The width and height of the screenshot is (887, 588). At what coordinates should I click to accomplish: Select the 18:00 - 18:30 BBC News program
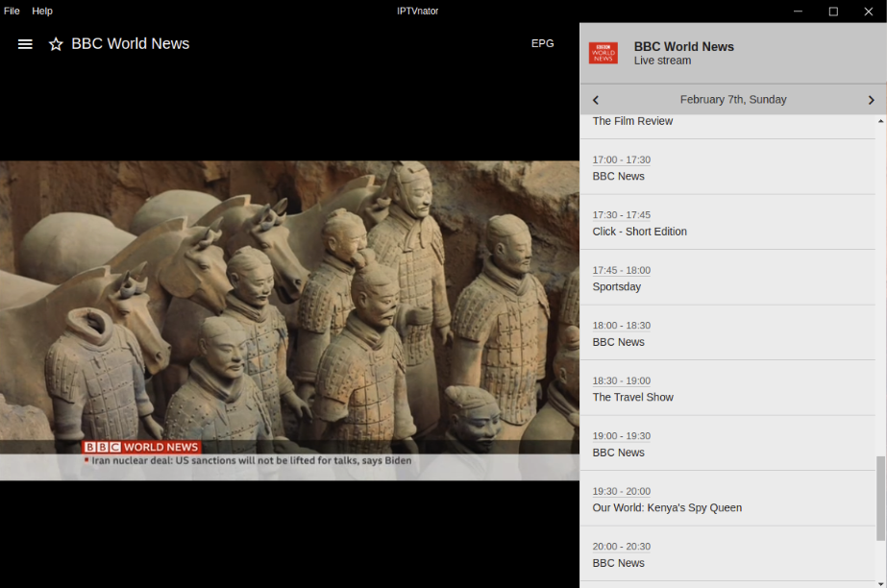[727, 333]
